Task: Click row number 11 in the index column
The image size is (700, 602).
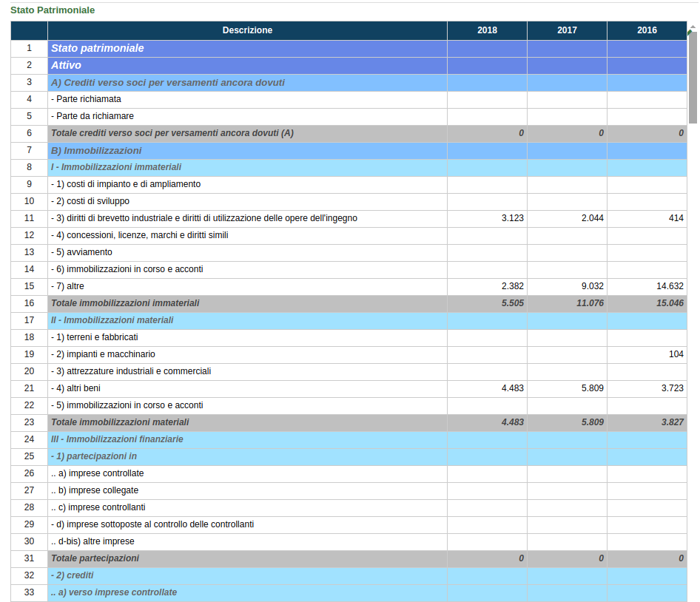Action: tap(29, 218)
